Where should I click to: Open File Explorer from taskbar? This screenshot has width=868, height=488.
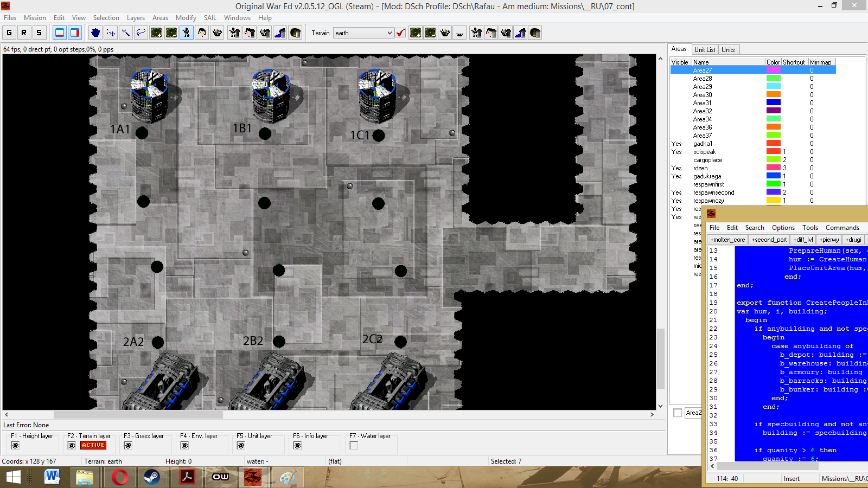85,477
